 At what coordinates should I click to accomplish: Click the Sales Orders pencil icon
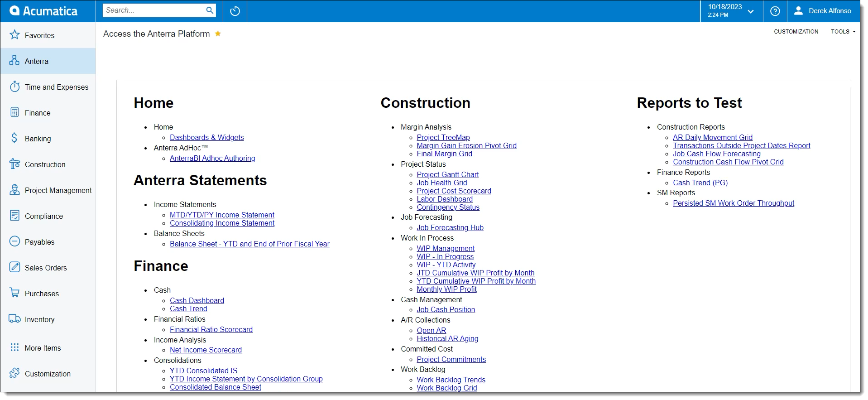click(14, 267)
